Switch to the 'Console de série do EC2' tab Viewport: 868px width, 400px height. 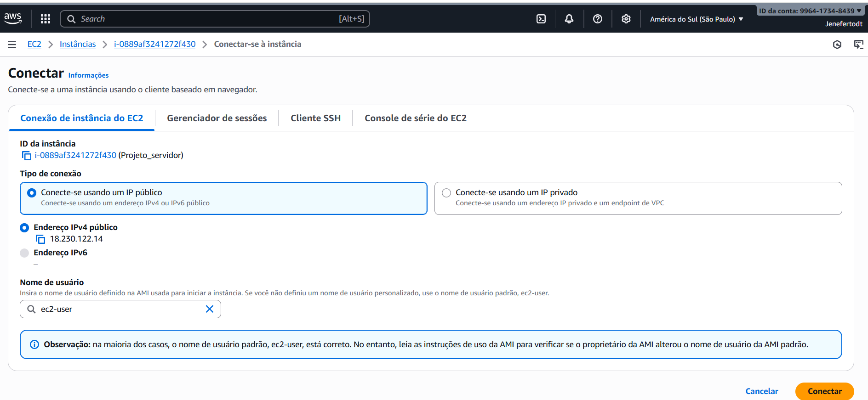click(x=416, y=118)
